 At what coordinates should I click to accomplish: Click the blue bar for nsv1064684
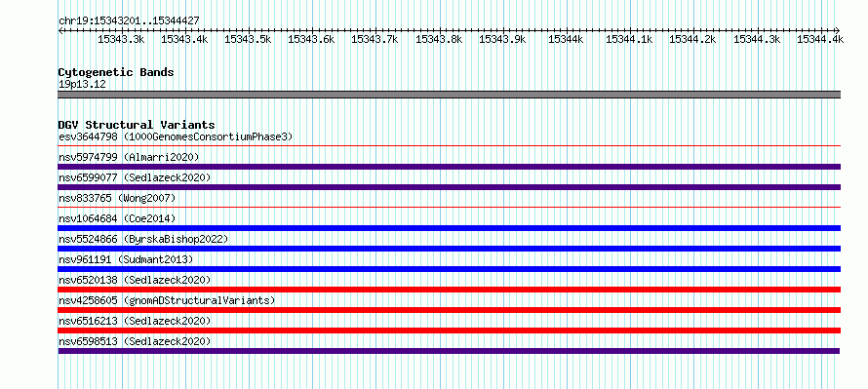point(450,228)
